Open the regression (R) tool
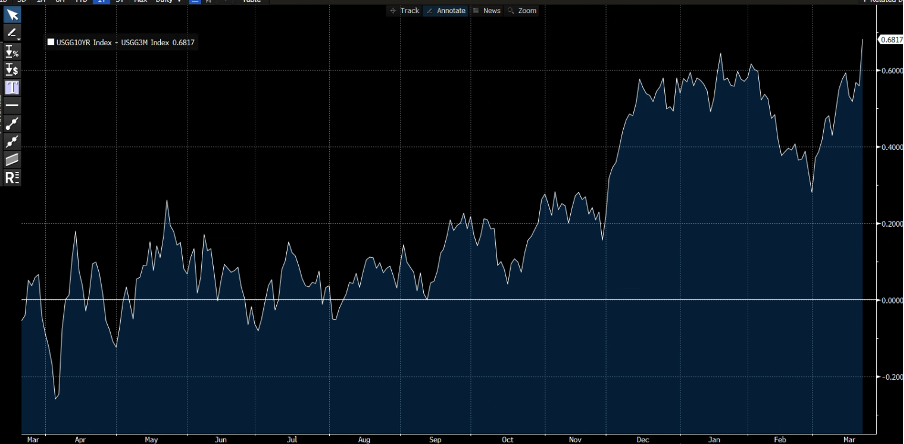 coord(12,177)
